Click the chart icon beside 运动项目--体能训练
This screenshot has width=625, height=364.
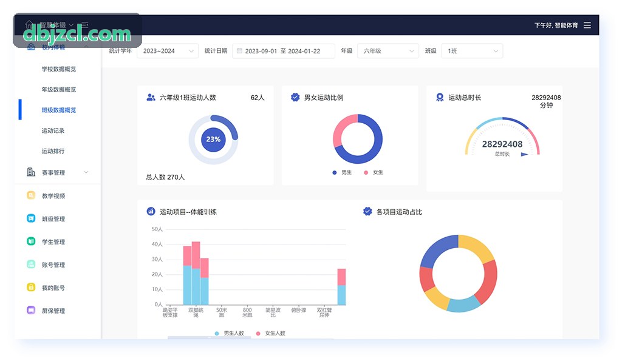(x=151, y=212)
